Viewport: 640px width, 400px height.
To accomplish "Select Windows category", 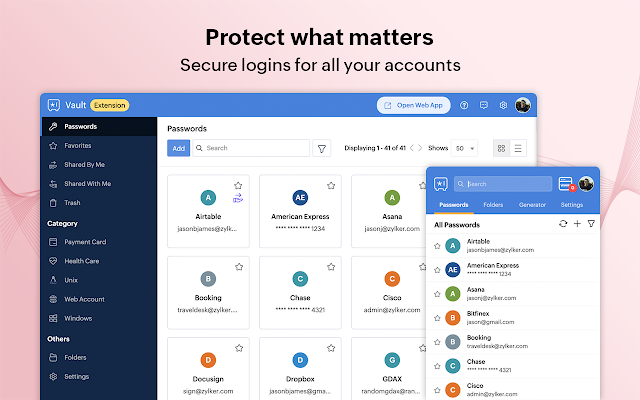I will [x=99, y=318].
